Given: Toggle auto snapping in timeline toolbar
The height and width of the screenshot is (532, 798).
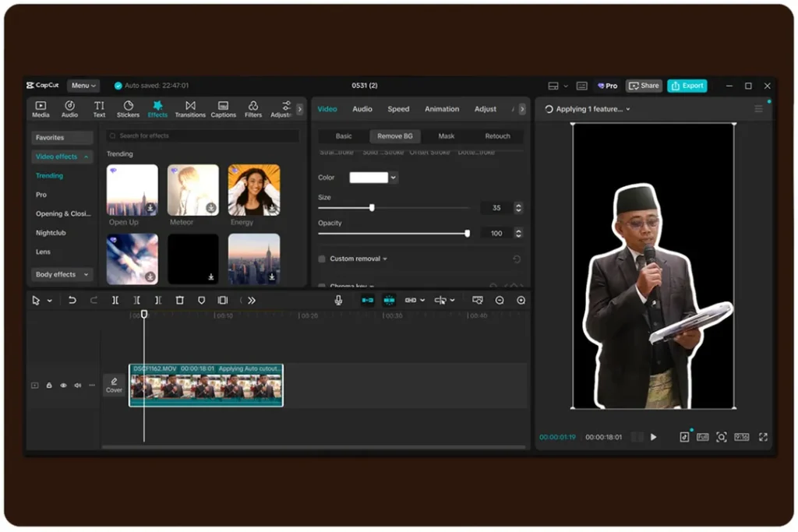Looking at the screenshot, I should 389,300.
